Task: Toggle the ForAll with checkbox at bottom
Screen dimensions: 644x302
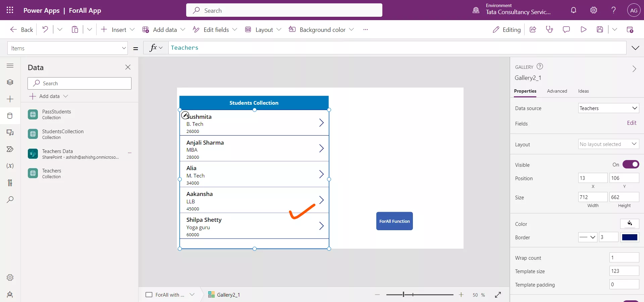Action: pos(149,295)
